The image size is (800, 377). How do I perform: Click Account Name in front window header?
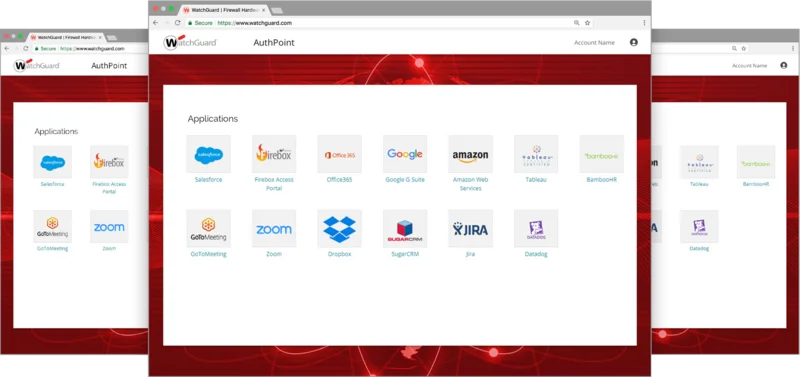pyautogui.click(x=594, y=43)
